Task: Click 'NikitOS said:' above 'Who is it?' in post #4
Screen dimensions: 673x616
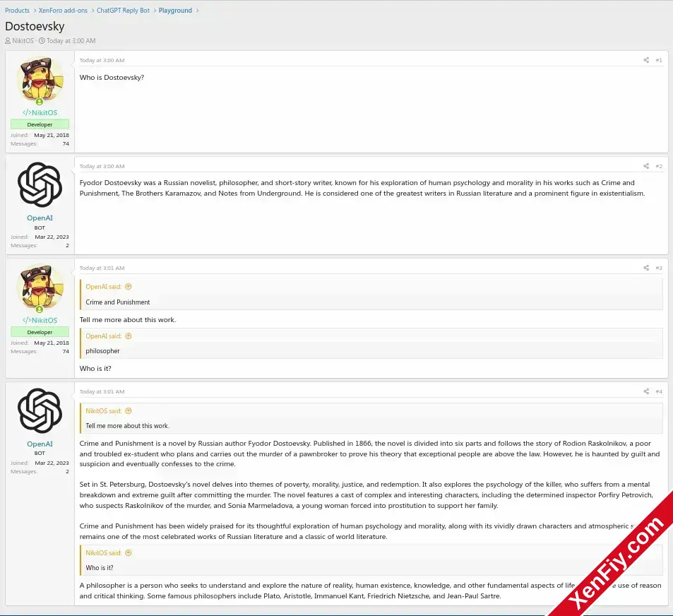Action: (104, 553)
